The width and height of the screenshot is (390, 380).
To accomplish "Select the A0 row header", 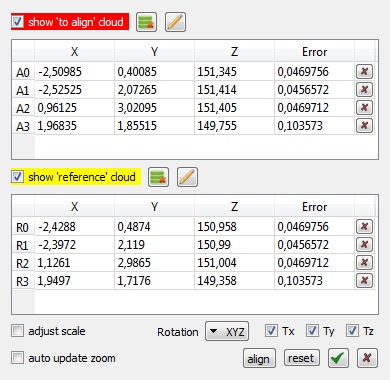I will (23, 72).
